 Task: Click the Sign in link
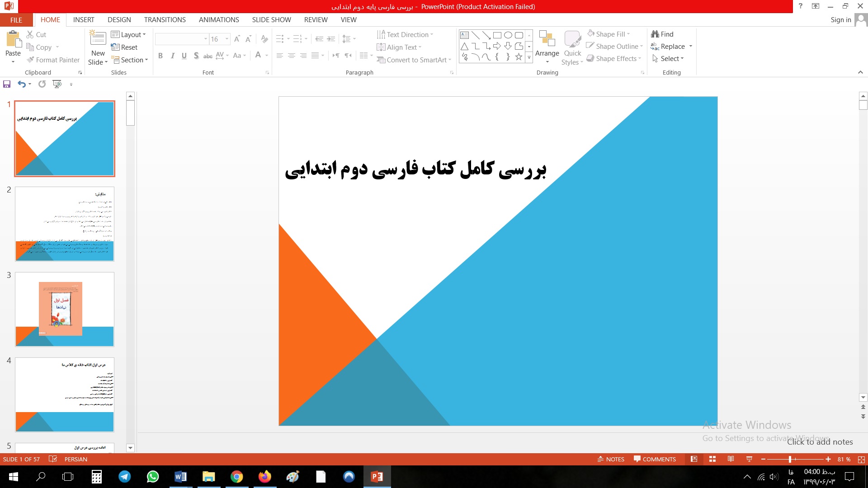840,20
